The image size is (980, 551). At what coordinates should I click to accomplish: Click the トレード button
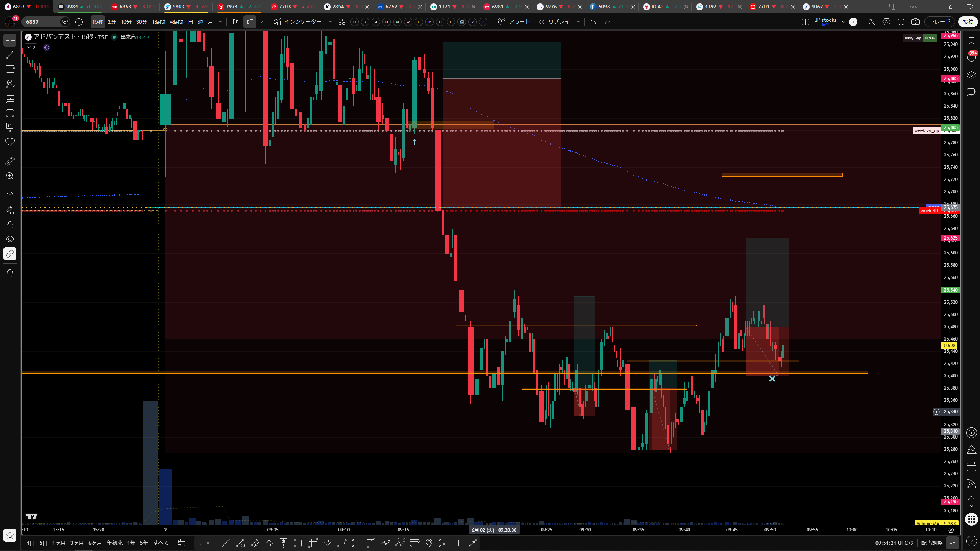pyautogui.click(x=939, y=22)
